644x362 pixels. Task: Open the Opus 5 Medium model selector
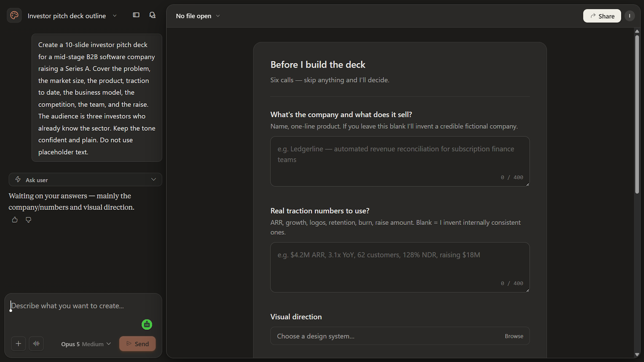pyautogui.click(x=86, y=344)
